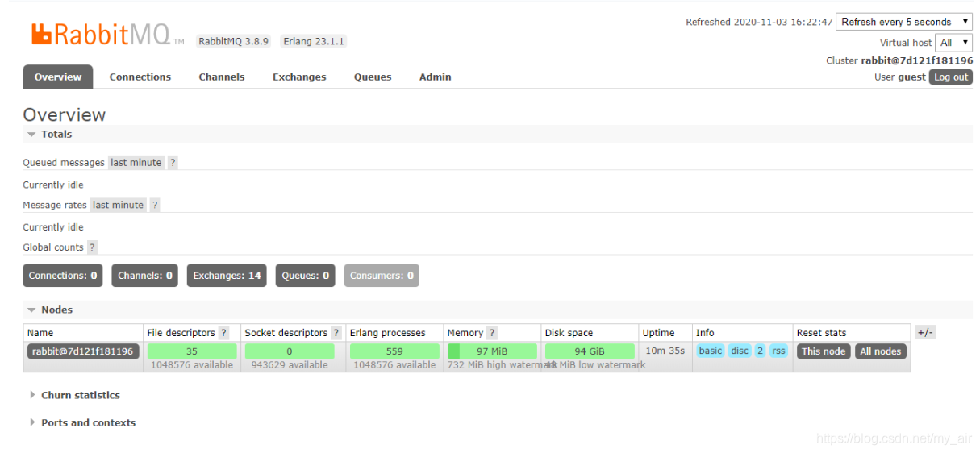Click the RabbitMQ 3.8.9 version label
Viewport: 980px width, 453px height.
click(x=233, y=41)
